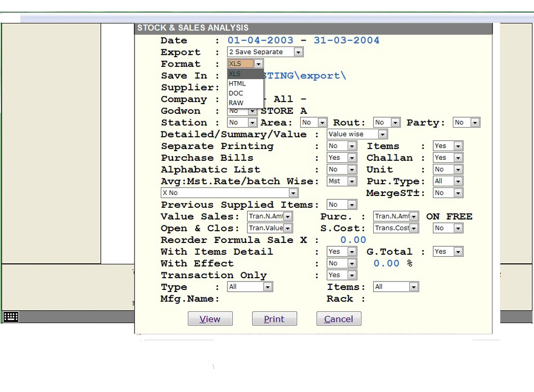The width and height of the screenshot is (534, 392).
Task: Choose RAW from the Format list
Action: [x=245, y=103]
